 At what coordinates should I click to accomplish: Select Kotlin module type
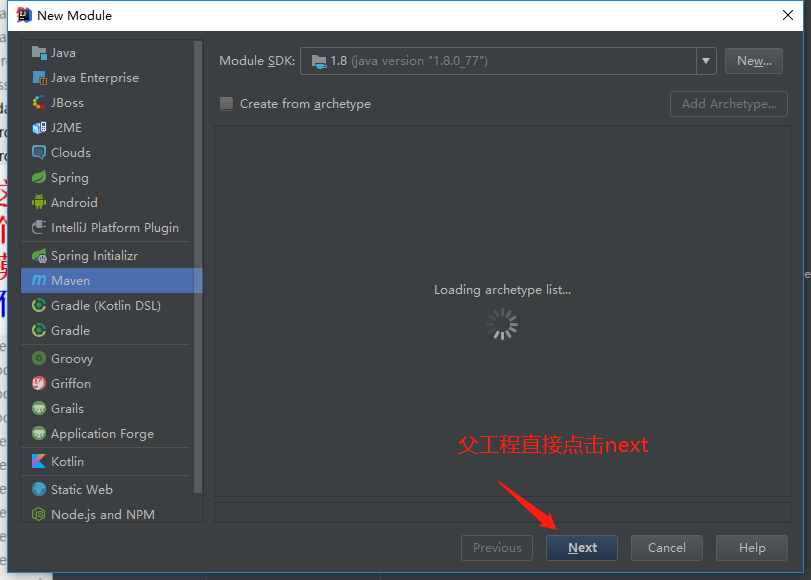click(x=111, y=461)
